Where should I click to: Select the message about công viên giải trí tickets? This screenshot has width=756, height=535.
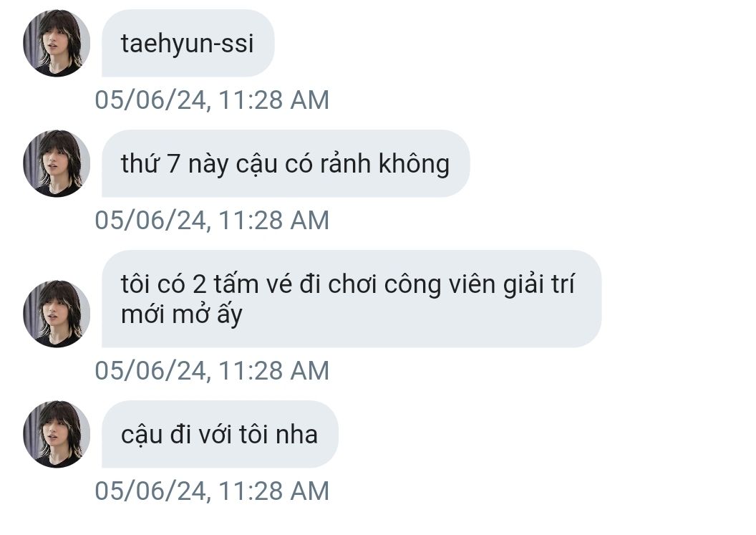pos(352,299)
